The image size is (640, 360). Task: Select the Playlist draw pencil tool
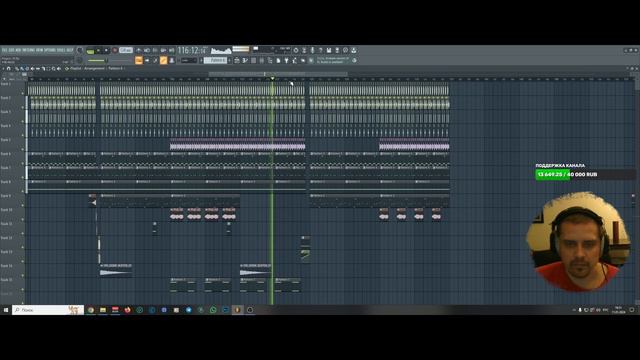tap(16, 69)
